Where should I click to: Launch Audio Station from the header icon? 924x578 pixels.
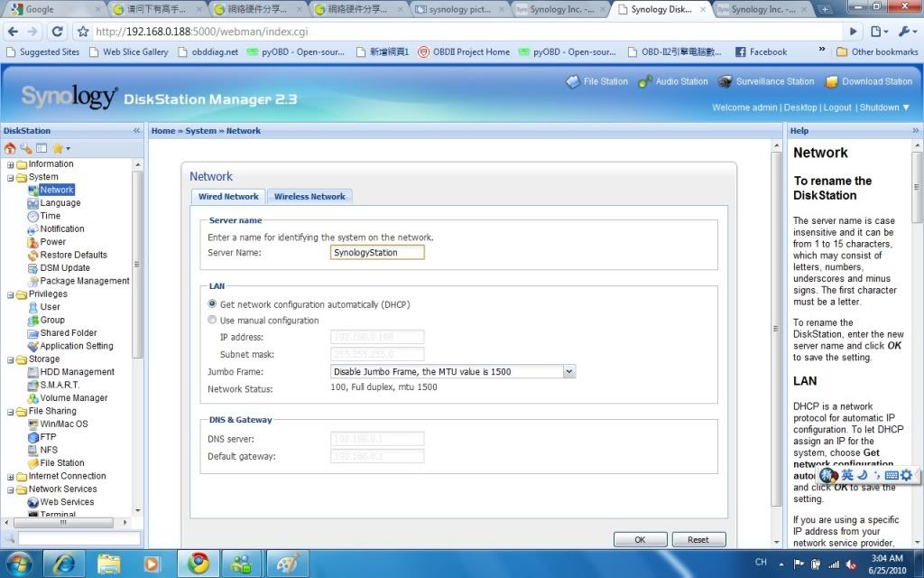click(x=645, y=82)
